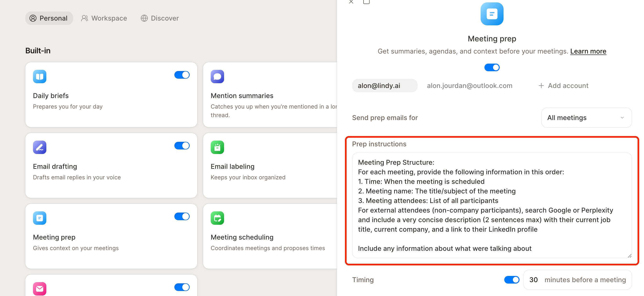Close the Meeting prep side panel
This screenshot has width=644, height=296.
351,2
